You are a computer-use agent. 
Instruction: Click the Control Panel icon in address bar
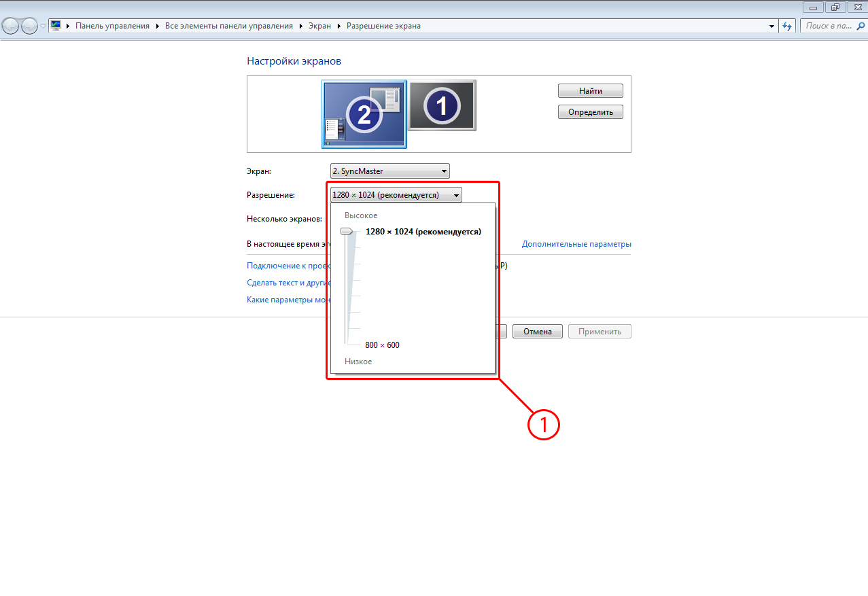click(56, 26)
